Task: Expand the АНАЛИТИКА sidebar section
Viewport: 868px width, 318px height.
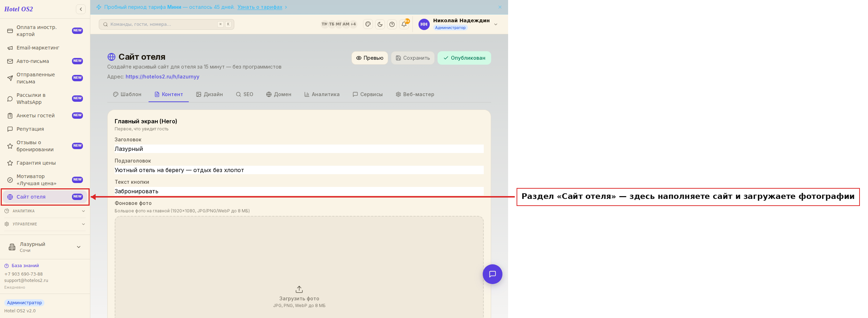Action: coord(45,211)
